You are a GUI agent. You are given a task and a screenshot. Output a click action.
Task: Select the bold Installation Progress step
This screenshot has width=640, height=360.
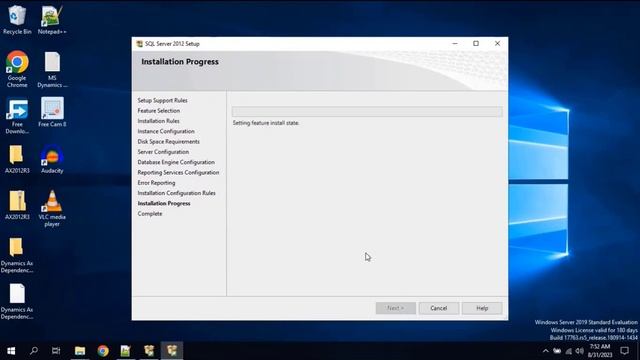pos(164,203)
